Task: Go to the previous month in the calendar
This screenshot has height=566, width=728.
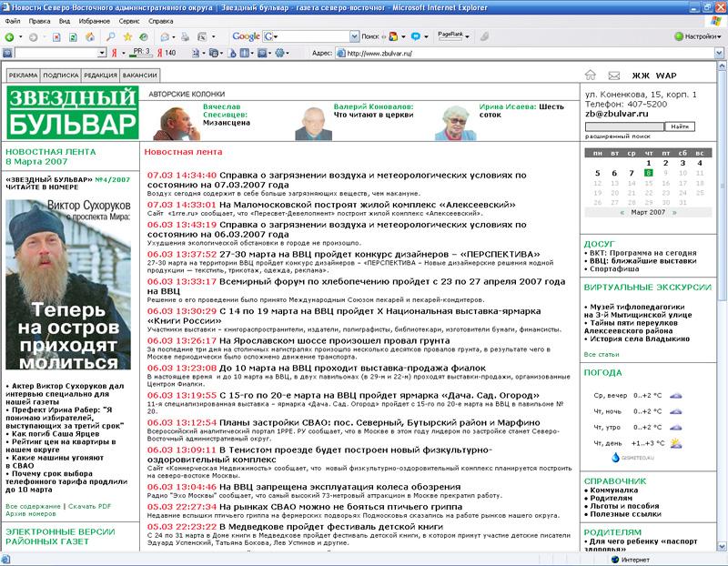Action: point(622,212)
